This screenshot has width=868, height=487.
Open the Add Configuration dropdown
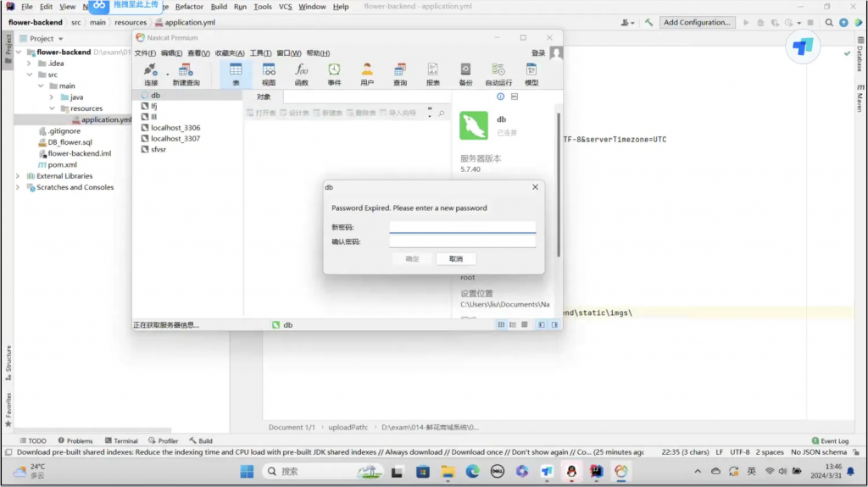[x=696, y=23]
